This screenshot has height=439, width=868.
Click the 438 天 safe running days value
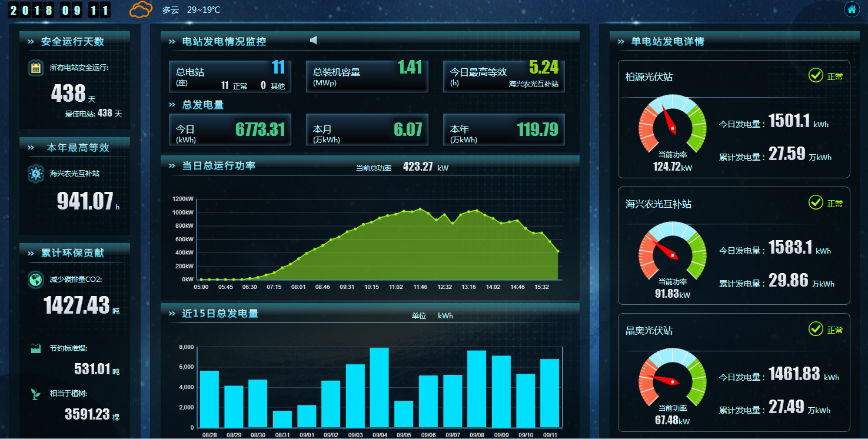click(73, 94)
